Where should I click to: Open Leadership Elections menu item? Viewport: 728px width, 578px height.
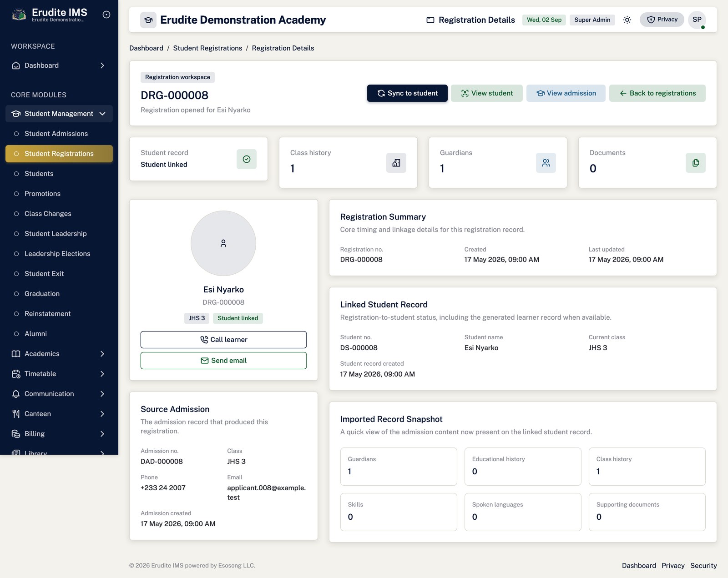pos(59,254)
